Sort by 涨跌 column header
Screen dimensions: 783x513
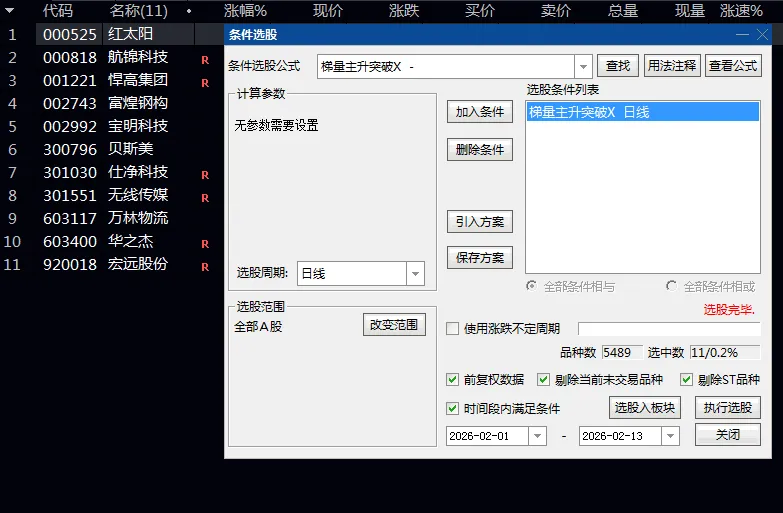click(404, 10)
